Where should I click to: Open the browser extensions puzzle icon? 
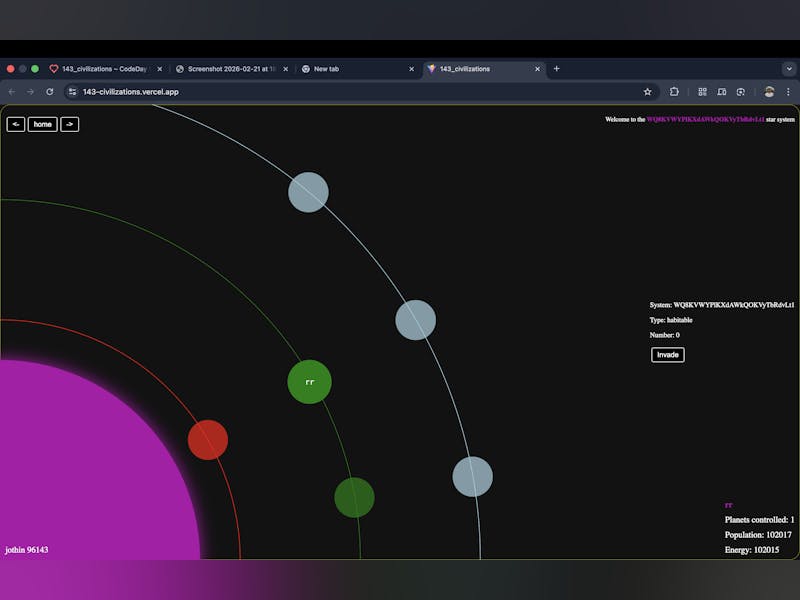pyautogui.click(x=675, y=91)
